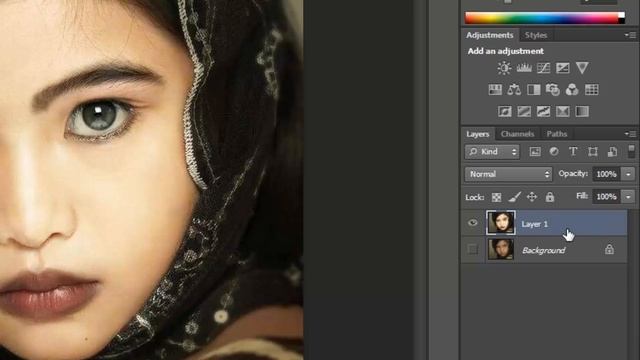The image size is (640, 360).
Task: Select the Background layer thumbnail
Action: [x=501, y=249]
